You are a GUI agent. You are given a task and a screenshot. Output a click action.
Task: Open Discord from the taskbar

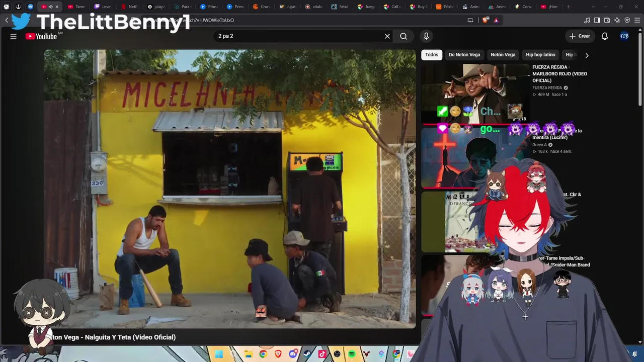coord(293,354)
